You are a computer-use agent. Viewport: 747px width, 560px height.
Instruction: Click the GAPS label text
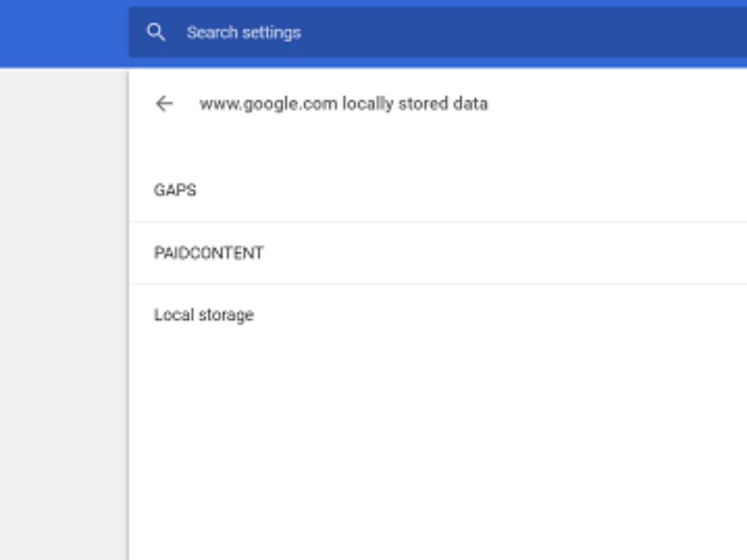(175, 190)
